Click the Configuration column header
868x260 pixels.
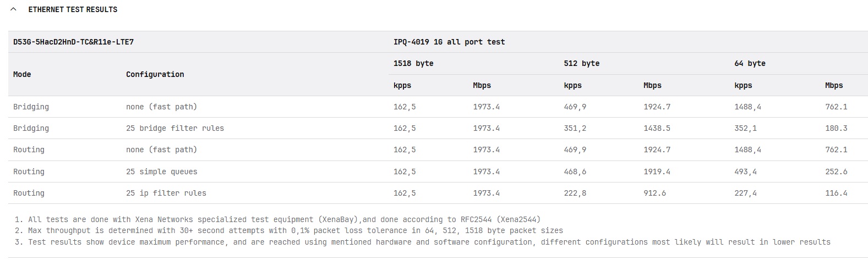pos(155,74)
